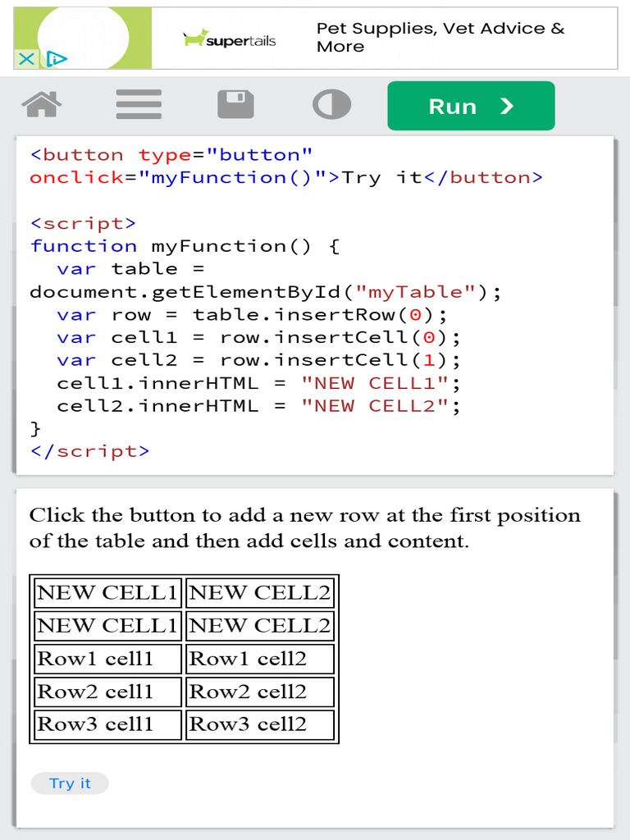Click the first row 'NEW CELL1' cell
Screen dimensions: 630x840
pos(107,592)
